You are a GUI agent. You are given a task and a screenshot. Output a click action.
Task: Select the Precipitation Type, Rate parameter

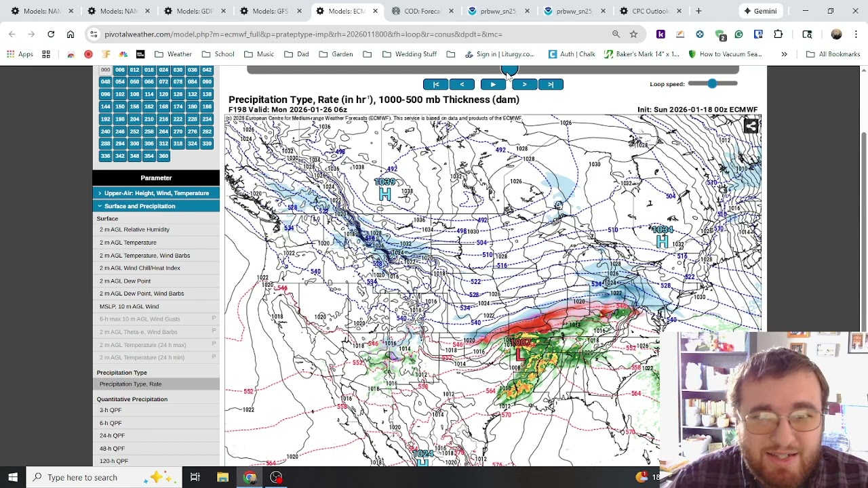click(156, 384)
